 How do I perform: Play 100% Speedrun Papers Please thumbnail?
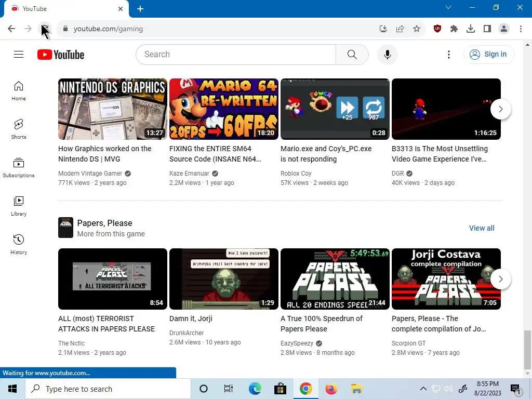[x=335, y=279]
